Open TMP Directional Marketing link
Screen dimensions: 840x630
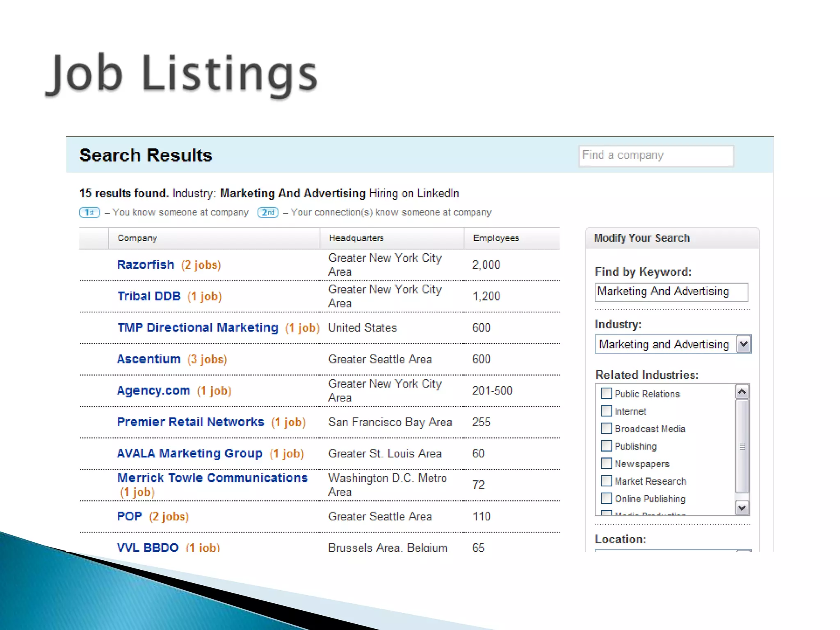pyautogui.click(x=198, y=327)
